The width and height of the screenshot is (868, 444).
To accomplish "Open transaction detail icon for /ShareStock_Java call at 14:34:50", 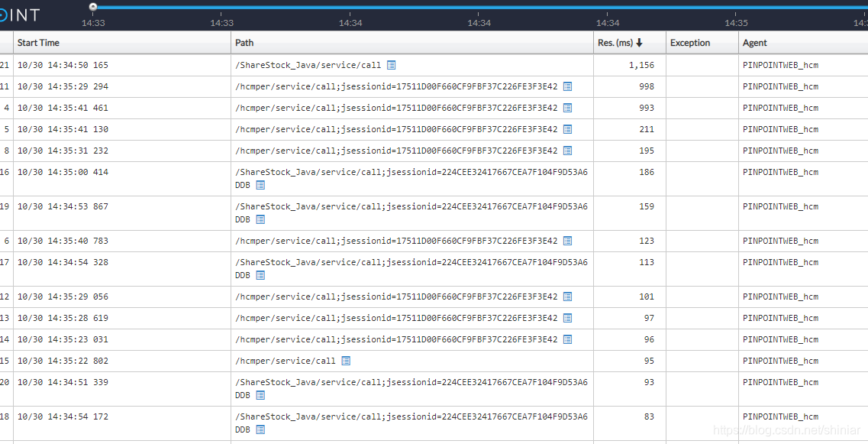I will tap(392, 65).
